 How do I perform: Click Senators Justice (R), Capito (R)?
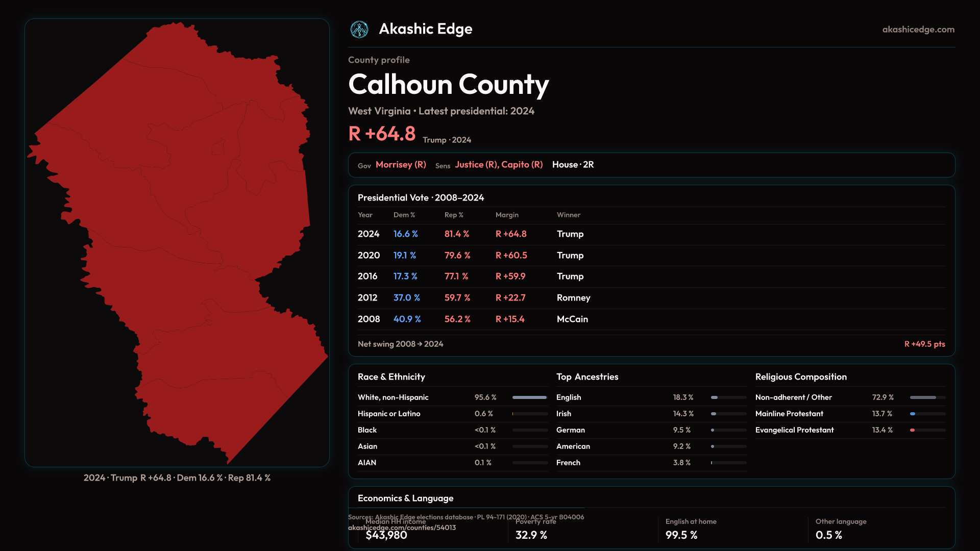(x=499, y=165)
